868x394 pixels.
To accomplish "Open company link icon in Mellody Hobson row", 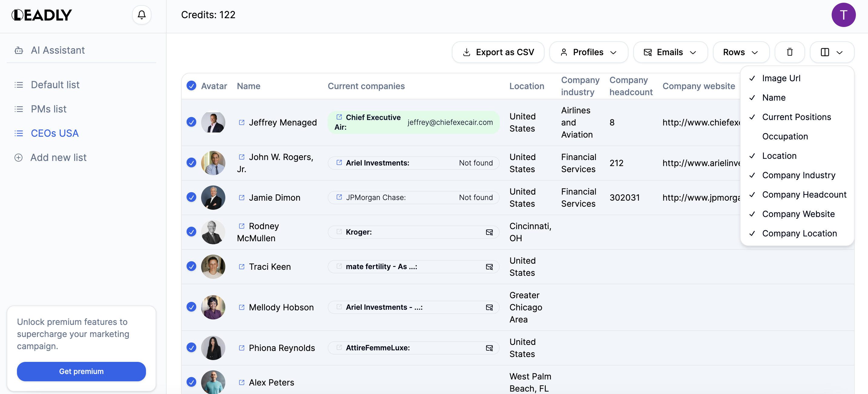I will (x=339, y=307).
